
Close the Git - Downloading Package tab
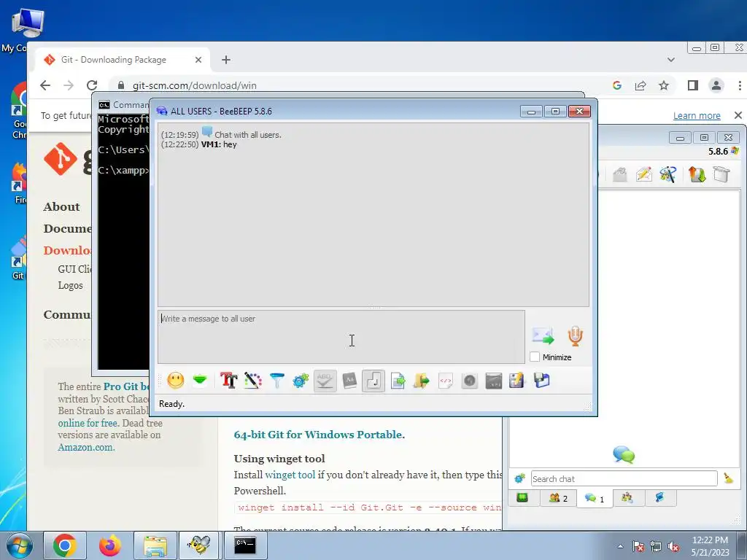point(198,60)
